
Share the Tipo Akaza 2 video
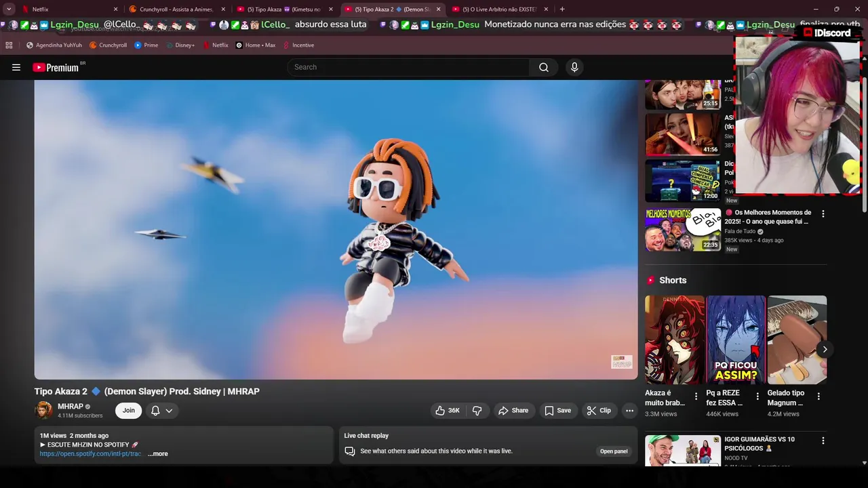tap(513, 411)
